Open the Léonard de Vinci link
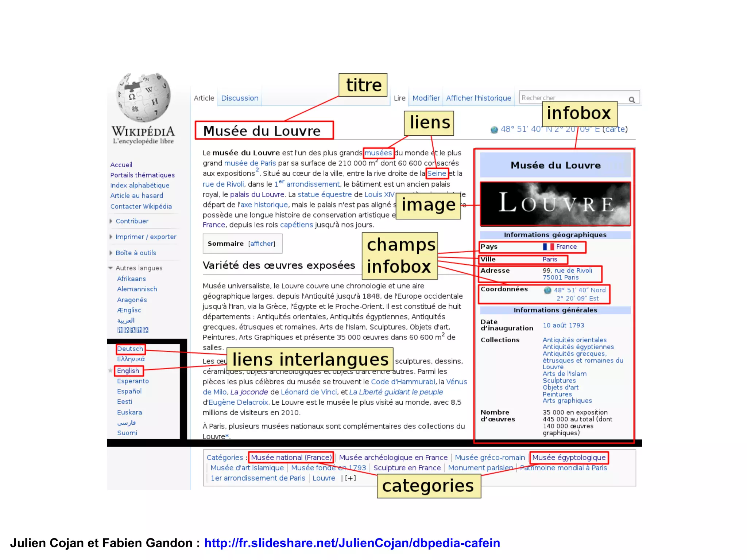Viewport: 747px width, 560px height. [x=309, y=392]
